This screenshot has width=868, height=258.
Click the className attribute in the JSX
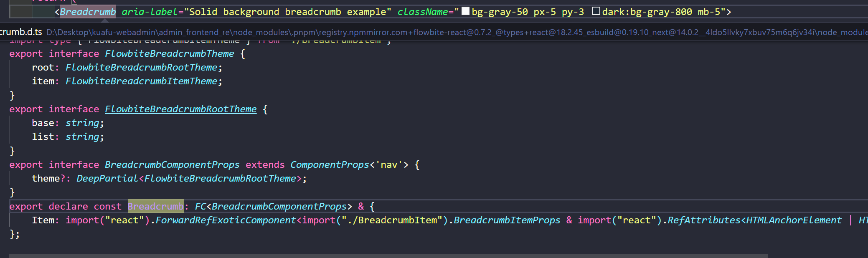(x=422, y=12)
